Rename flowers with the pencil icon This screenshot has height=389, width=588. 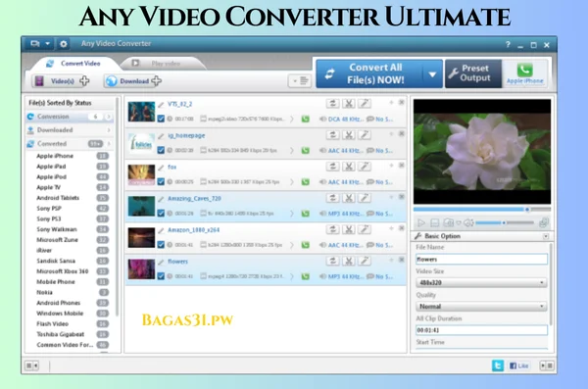click(161, 262)
